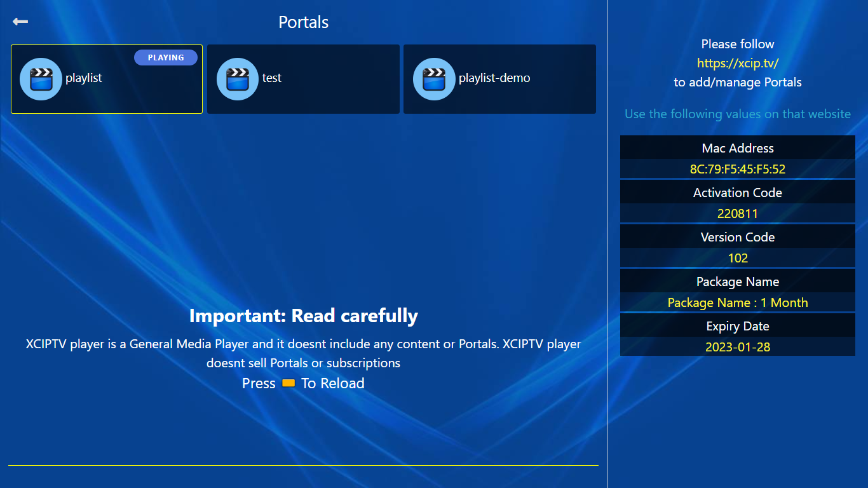Click the 'Portals' page title

click(303, 22)
